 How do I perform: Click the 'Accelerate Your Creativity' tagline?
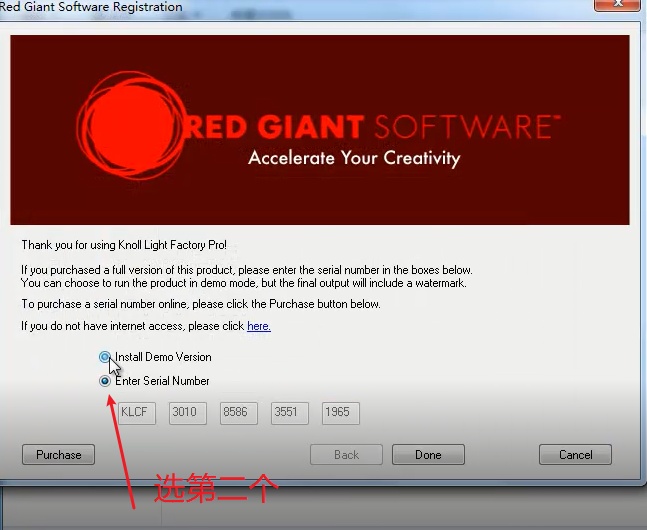click(354, 158)
